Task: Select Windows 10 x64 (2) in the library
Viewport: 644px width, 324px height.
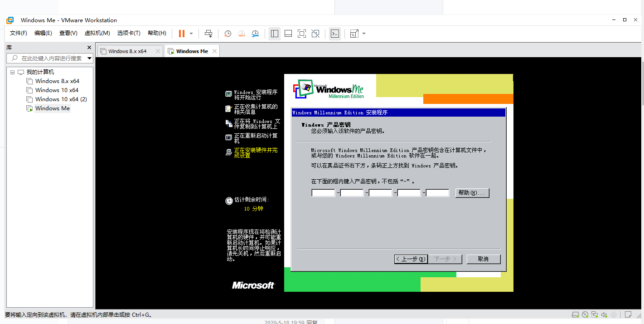Action: tap(61, 99)
